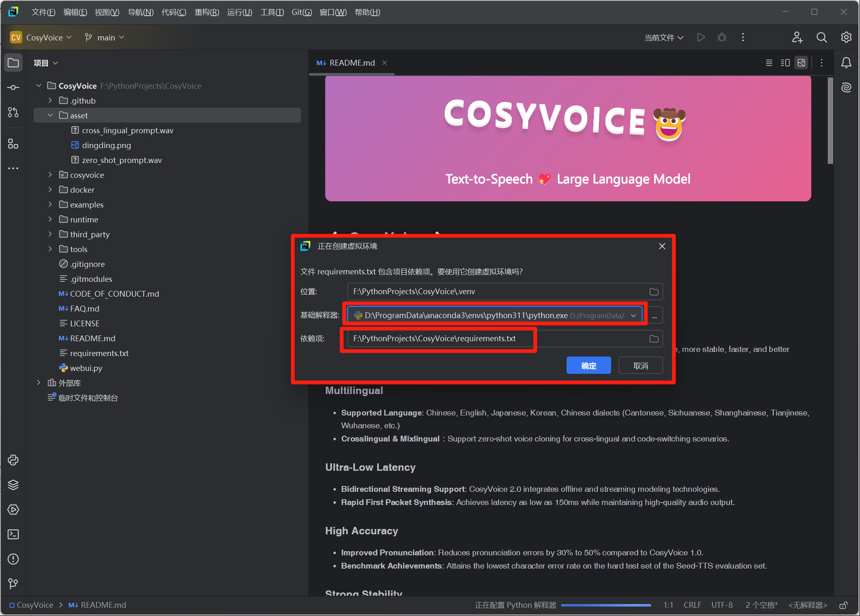
Task: Open the Problems tool window icon
Action: coord(13,559)
